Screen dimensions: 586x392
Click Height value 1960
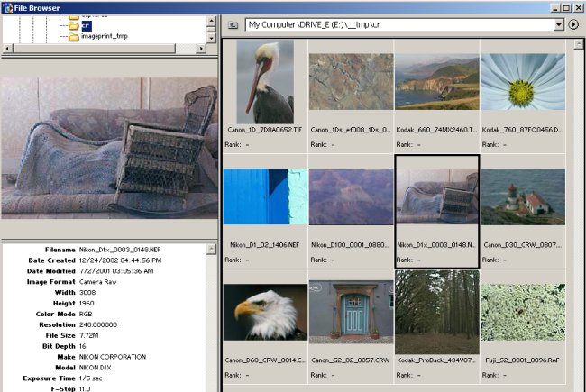tap(87, 304)
